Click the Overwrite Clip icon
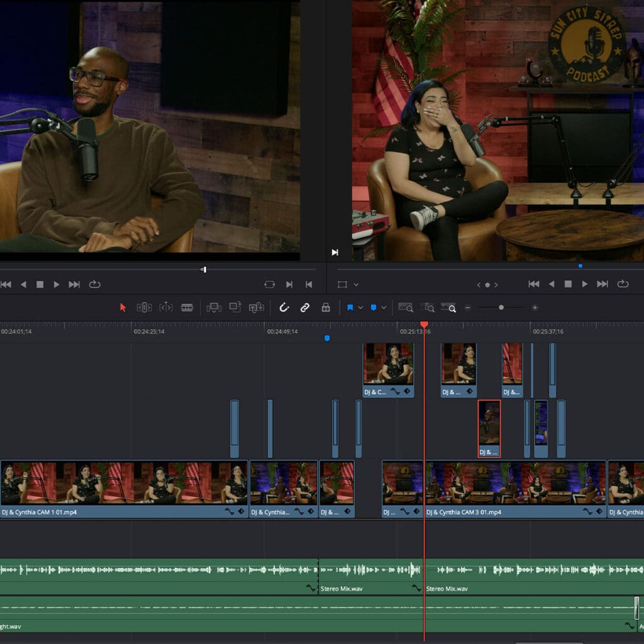 [x=235, y=308]
